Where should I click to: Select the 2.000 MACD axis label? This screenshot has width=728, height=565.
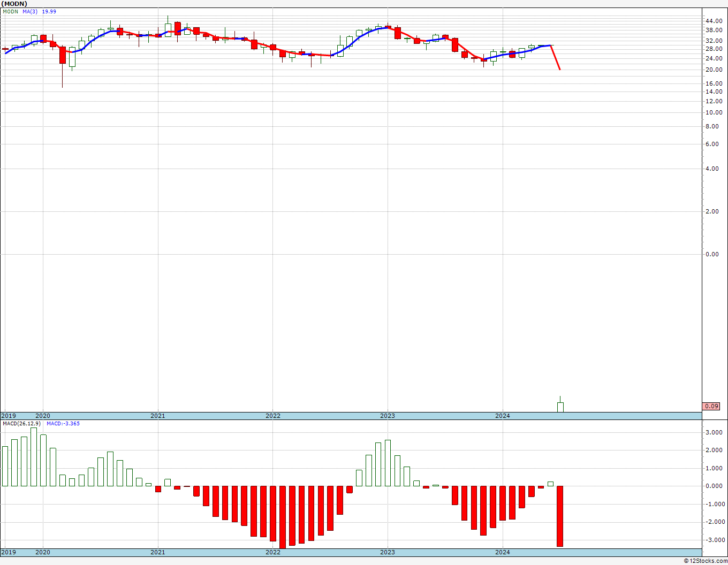[714, 450]
